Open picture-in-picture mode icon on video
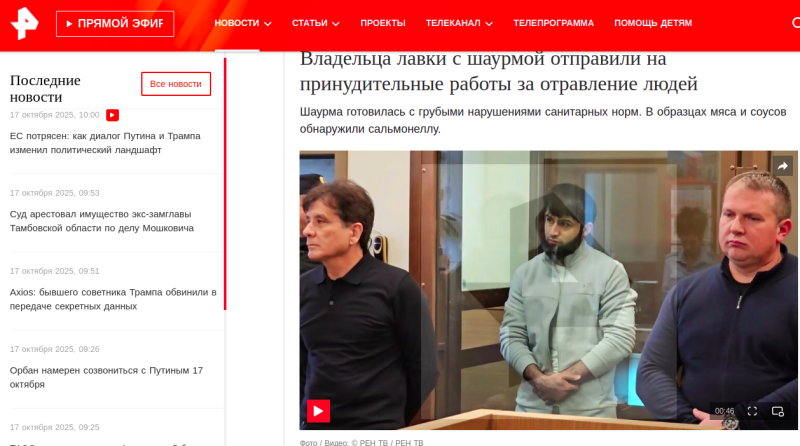Viewport: 800px width, 446px height. coord(778,411)
